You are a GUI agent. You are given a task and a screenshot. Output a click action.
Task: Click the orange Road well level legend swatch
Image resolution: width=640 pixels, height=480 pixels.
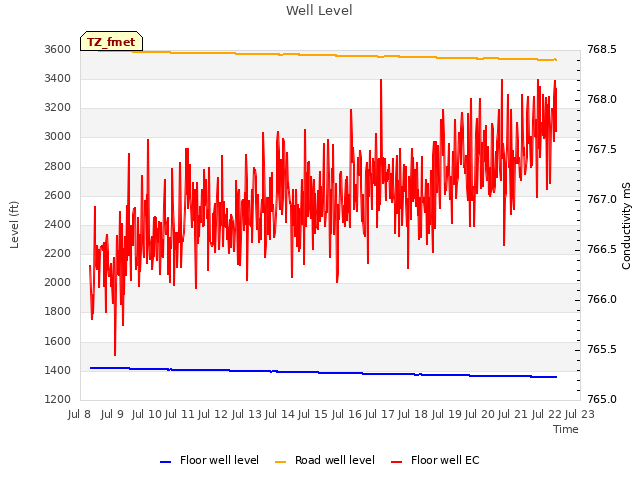tap(280, 462)
